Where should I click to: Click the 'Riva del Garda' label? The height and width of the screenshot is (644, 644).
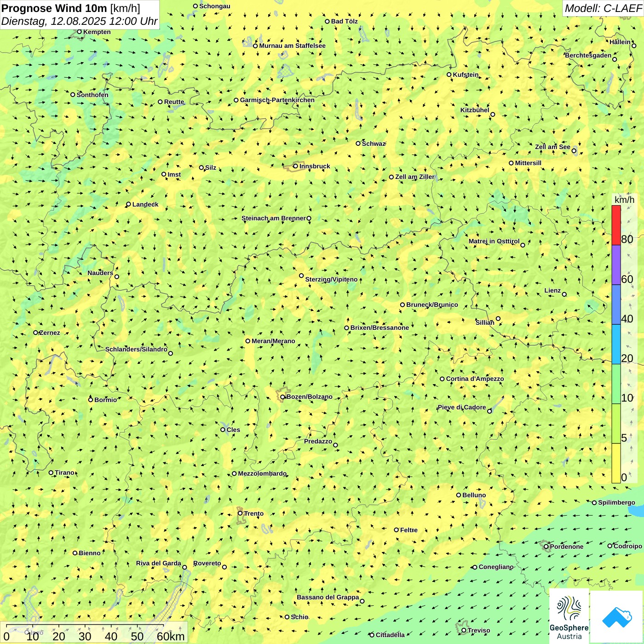click(x=159, y=563)
